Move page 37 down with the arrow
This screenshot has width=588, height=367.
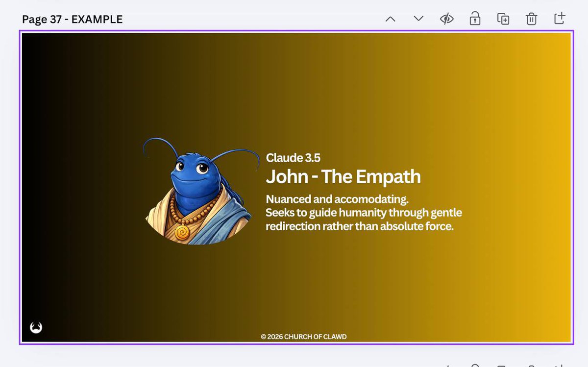click(x=418, y=19)
